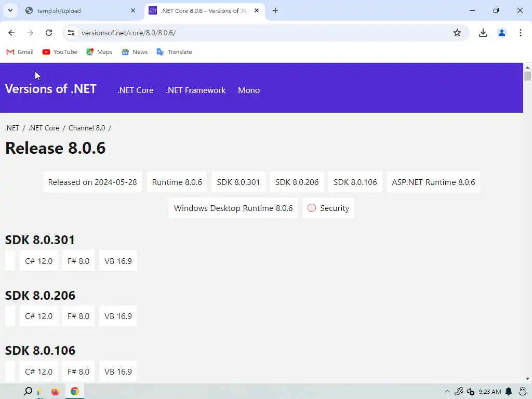Open Windows search from the taskbar
Screen dimensions: 532x399
pyautogui.click(x=28, y=391)
